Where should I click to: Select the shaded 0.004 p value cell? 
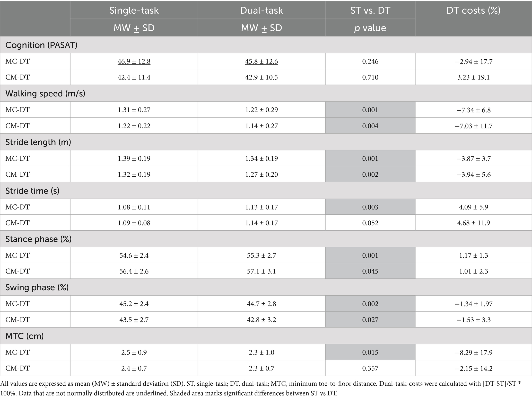pyautogui.click(x=370, y=126)
